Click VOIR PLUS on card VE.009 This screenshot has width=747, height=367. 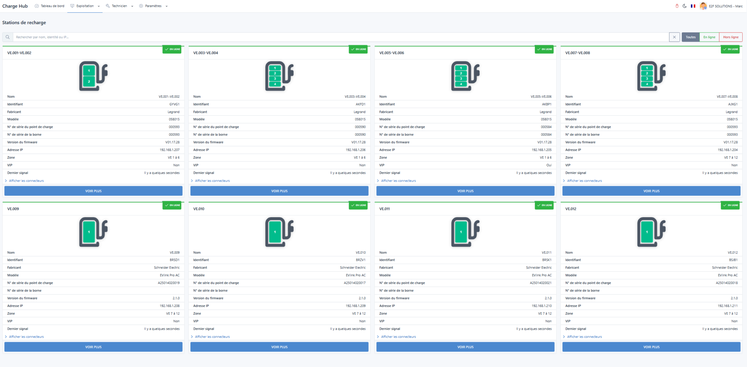pyautogui.click(x=93, y=347)
